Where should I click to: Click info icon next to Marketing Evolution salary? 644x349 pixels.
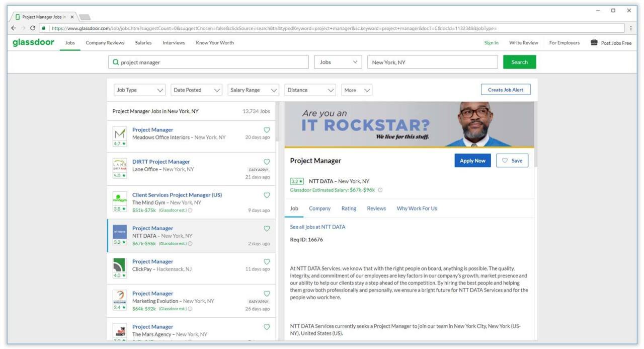pyautogui.click(x=190, y=309)
